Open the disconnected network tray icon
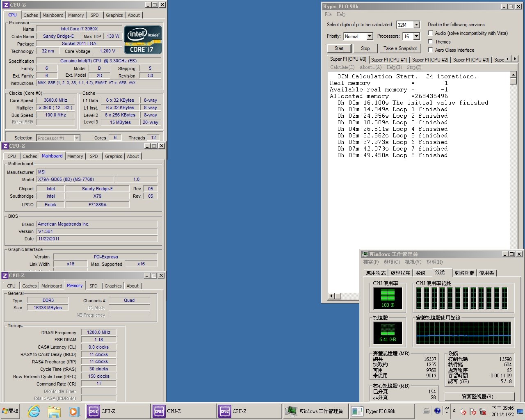 click(483, 411)
